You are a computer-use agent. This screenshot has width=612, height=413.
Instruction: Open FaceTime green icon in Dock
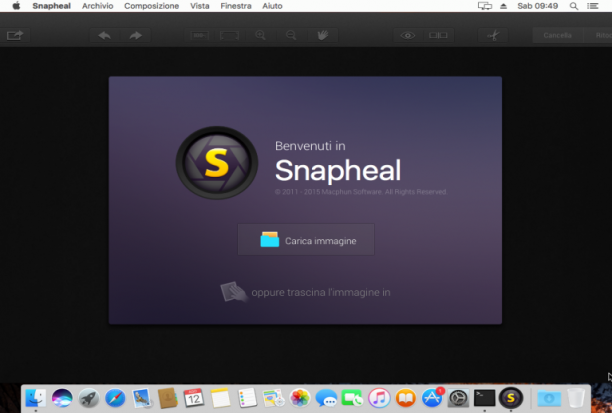[x=352, y=398]
